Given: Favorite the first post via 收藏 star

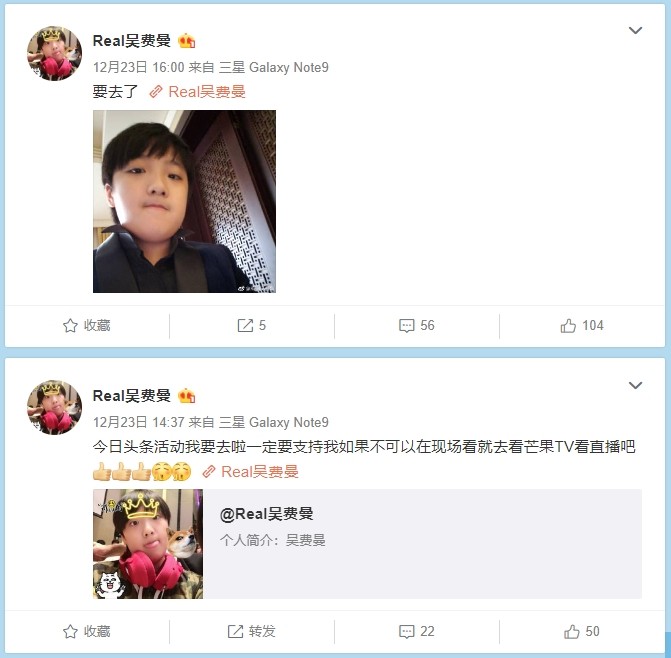Looking at the screenshot, I should (x=87, y=326).
